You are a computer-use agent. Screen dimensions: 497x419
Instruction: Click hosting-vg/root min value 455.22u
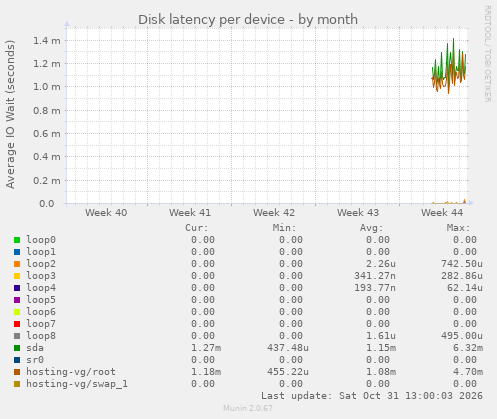(288, 372)
